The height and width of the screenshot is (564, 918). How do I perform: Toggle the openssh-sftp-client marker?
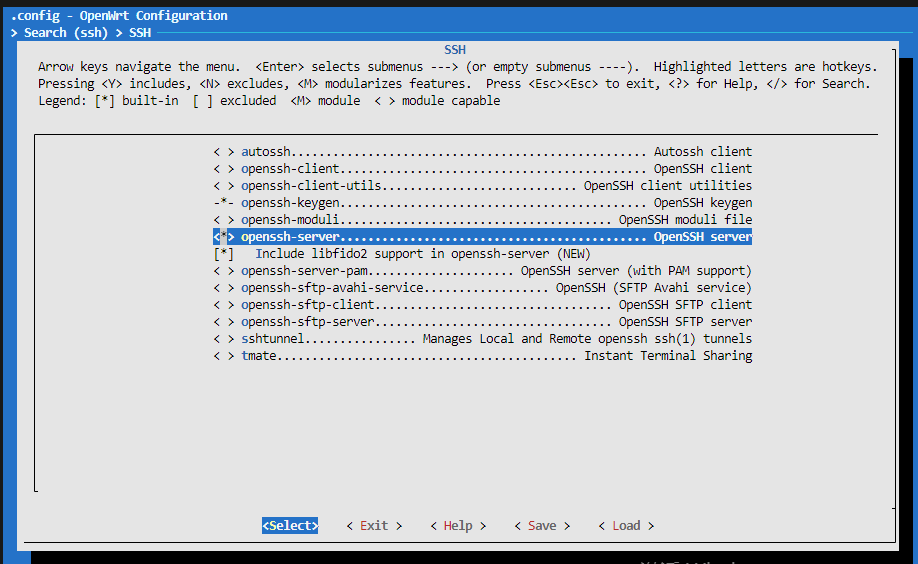coord(224,305)
